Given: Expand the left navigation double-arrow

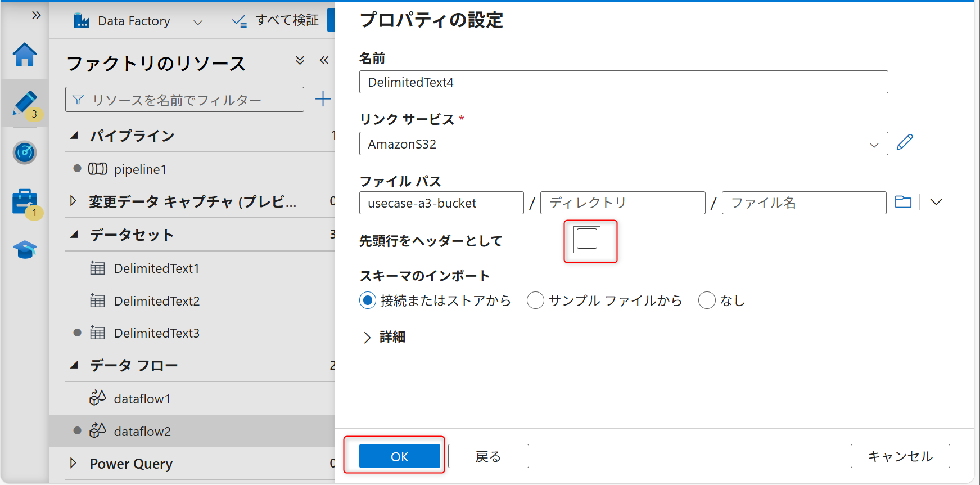Looking at the screenshot, I should (x=37, y=15).
